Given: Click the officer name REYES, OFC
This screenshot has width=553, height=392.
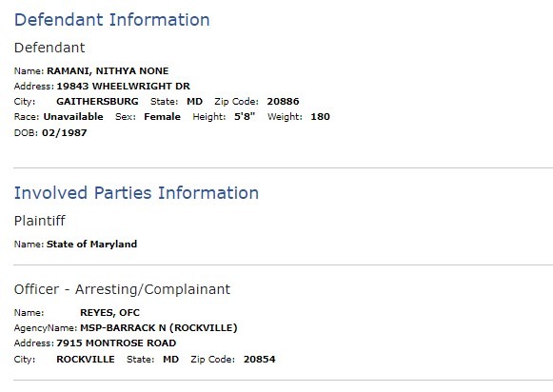Looking at the screenshot, I should click(110, 313).
